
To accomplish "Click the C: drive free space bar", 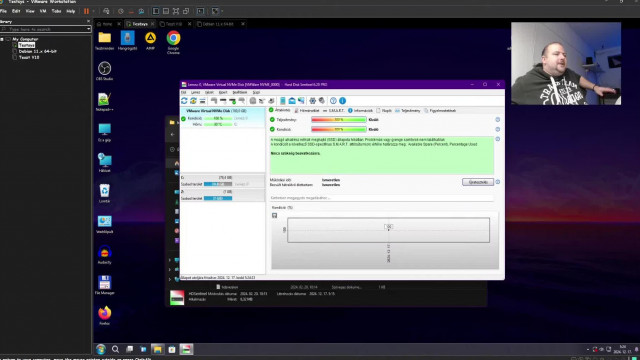I will pos(218,184).
